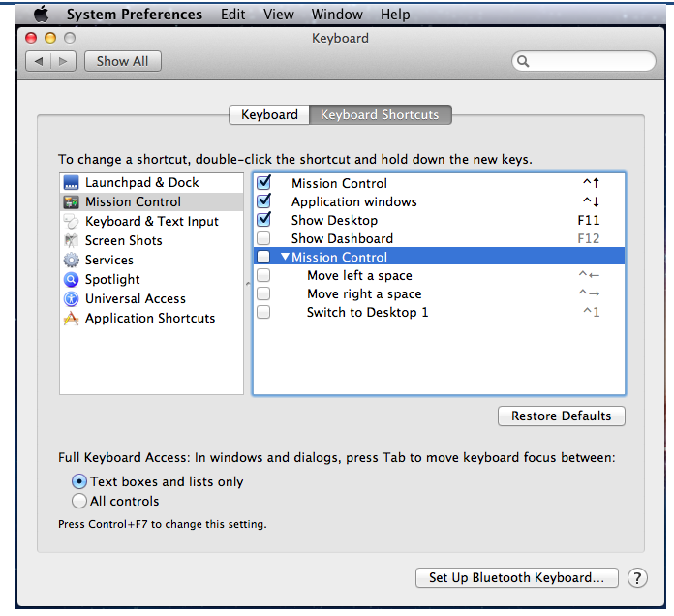674x616 pixels.
Task: Select Text boxes and lists only radio
Action: coord(79,481)
